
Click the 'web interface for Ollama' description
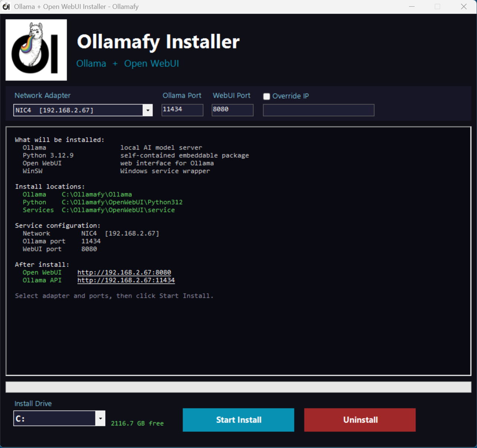point(167,163)
